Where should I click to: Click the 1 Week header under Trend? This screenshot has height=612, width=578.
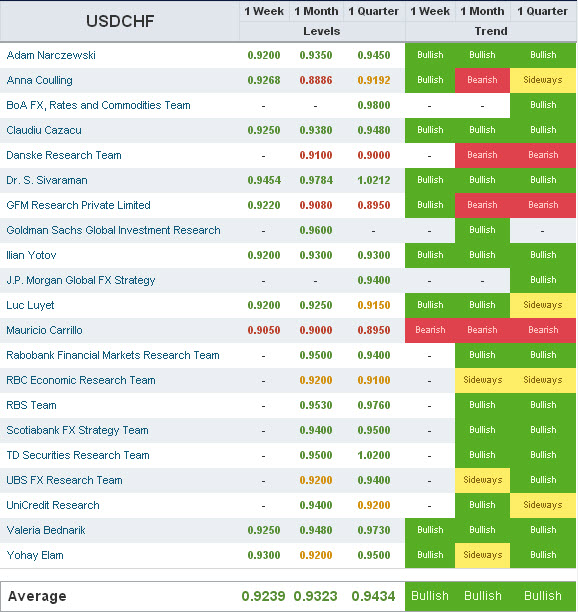[430, 11]
